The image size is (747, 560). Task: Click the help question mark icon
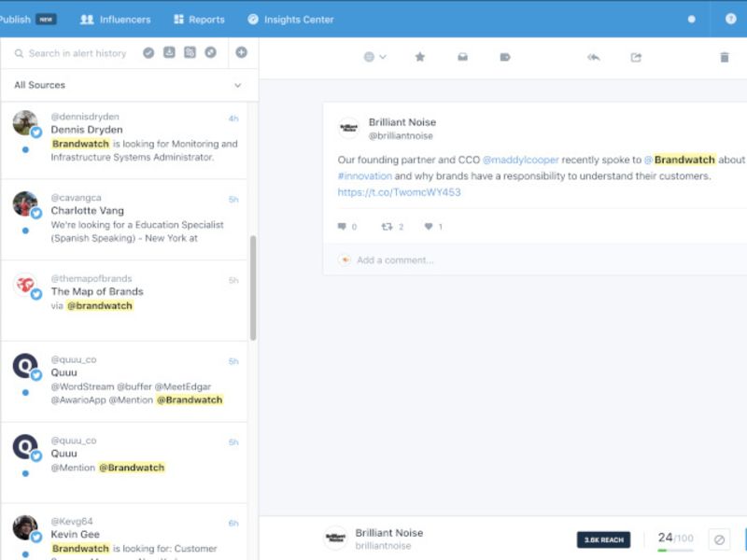730,19
